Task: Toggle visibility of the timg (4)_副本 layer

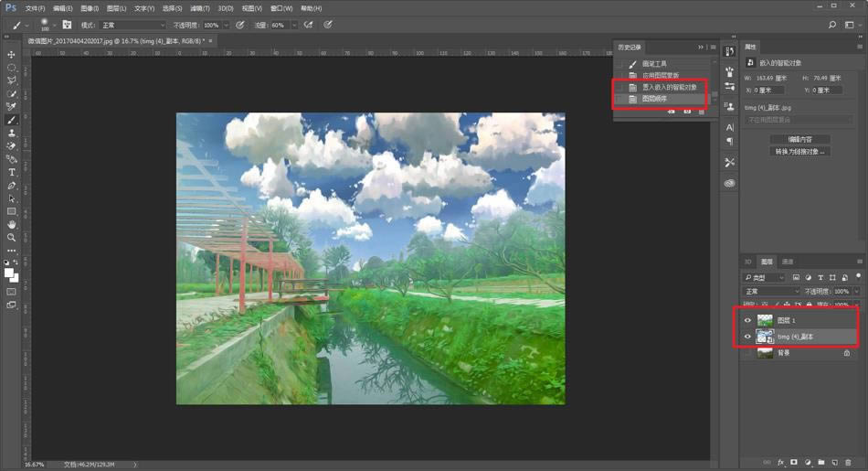Action: click(x=747, y=337)
